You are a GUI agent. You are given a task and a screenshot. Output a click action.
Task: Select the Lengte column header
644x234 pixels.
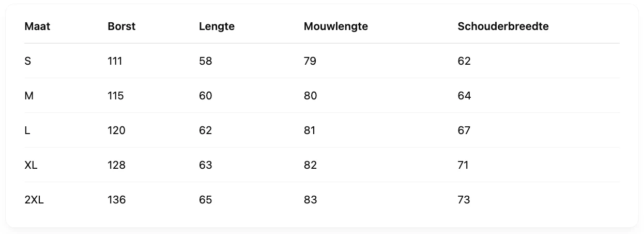(217, 26)
